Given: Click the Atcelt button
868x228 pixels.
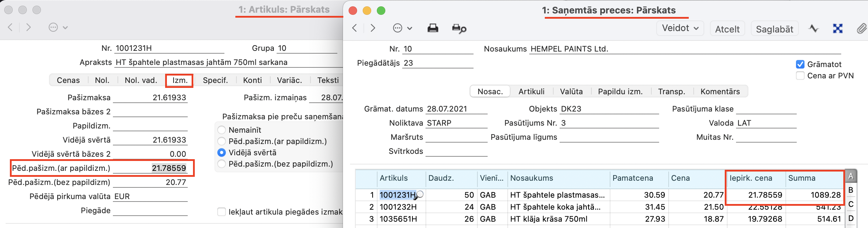Looking at the screenshot, I should [x=727, y=29].
